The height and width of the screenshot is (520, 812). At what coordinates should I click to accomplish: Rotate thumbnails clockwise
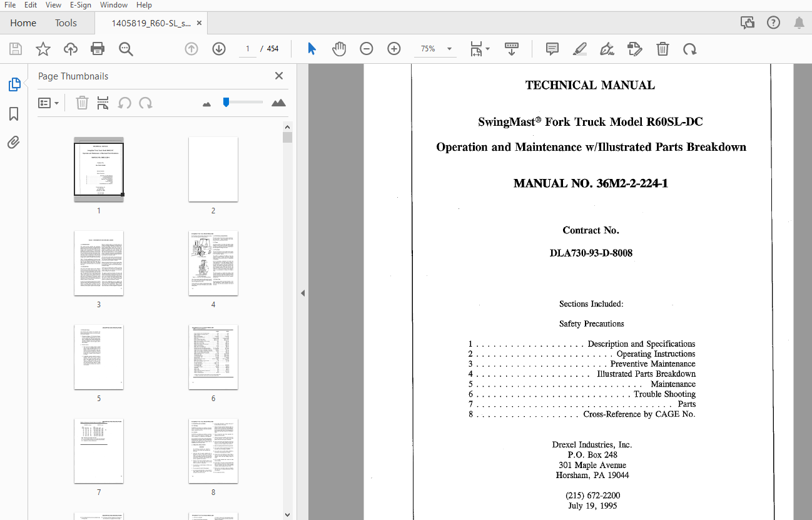pos(146,103)
